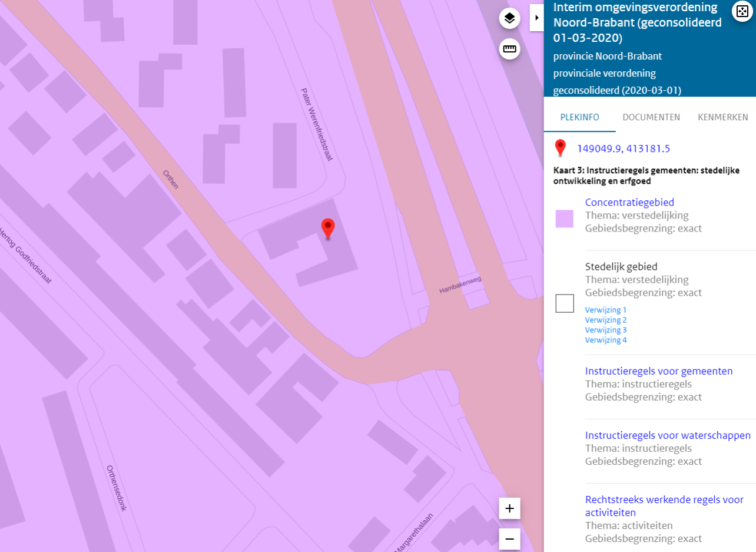Open Rechtstreeks werkende regels voor activiteiten

(664, 506)
